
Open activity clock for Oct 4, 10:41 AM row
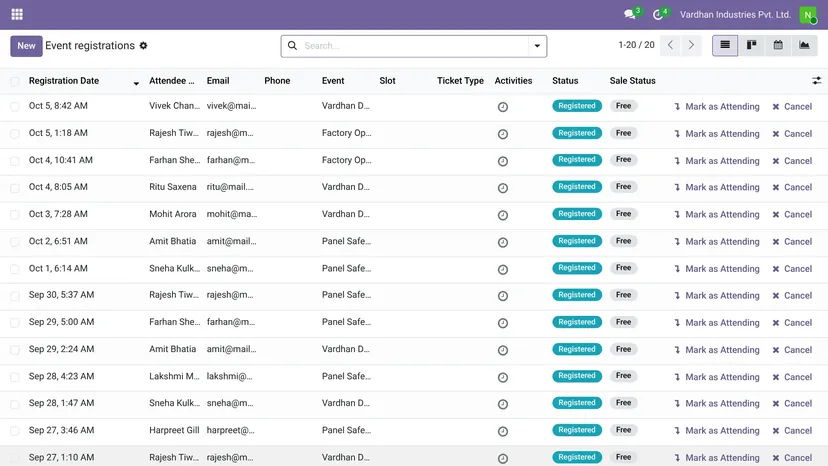[x=503, y=161]
